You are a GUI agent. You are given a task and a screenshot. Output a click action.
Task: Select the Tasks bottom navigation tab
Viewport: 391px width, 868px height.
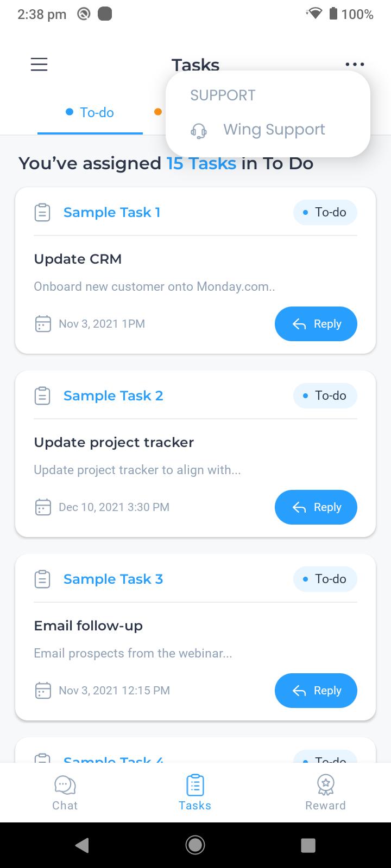(195, 793)
